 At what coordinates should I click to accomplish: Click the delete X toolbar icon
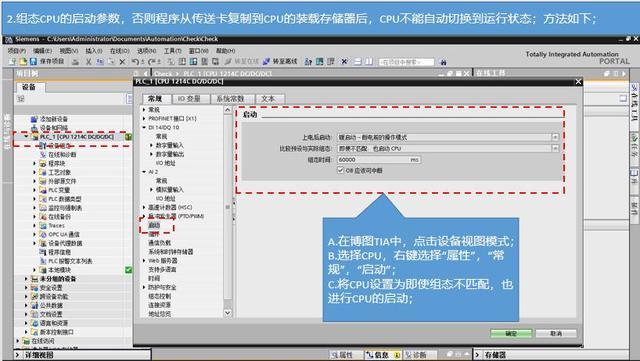pyautogui.click(x=122, y=62)
